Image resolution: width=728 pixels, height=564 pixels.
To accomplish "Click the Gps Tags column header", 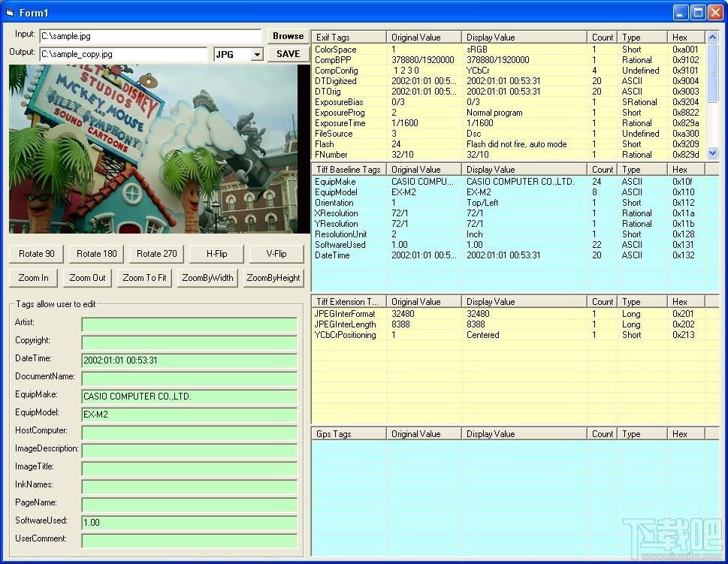I will tap(349, 434).
